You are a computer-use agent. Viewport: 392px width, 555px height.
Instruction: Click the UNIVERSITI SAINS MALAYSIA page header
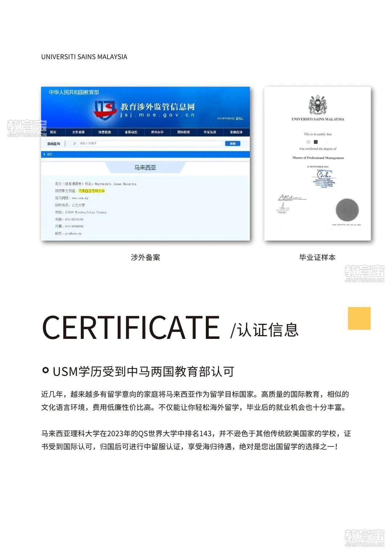84,57
